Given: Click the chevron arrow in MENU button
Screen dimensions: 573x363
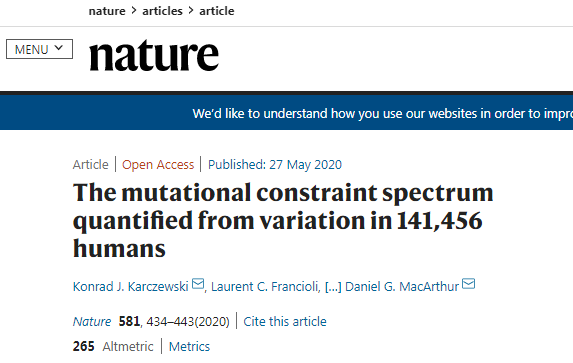Looking at the screenshot, I should pos(58,48).
